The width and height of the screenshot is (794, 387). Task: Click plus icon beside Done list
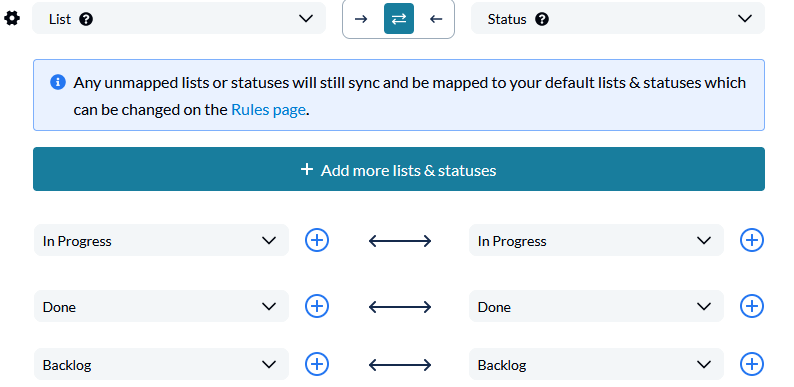click(x=317, y=306)
